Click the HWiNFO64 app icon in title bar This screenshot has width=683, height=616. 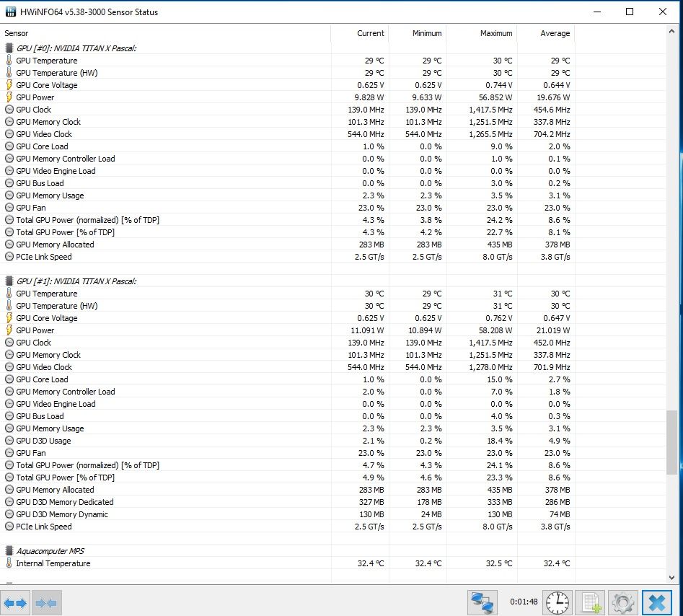(x=10, y=12)
